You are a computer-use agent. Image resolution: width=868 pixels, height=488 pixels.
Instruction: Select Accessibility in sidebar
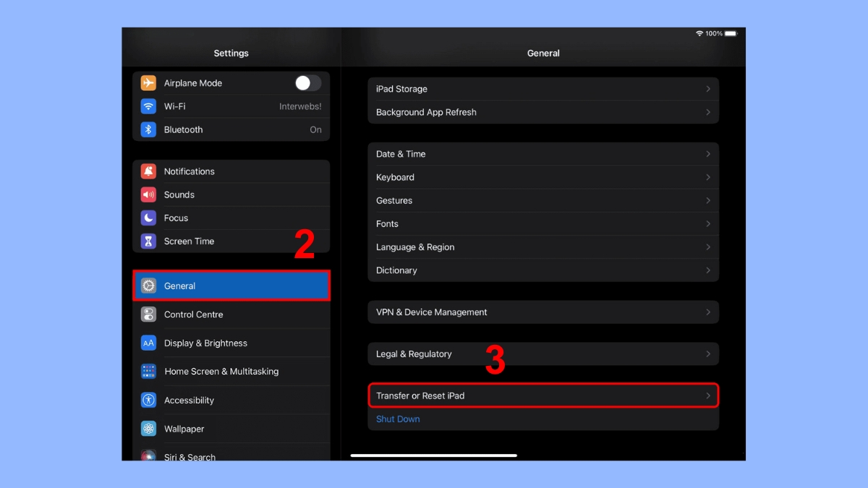[231, 400]
